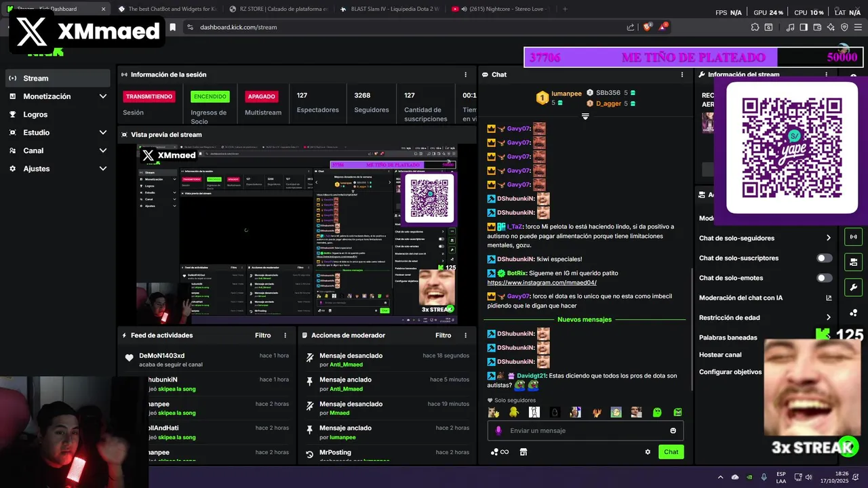The height and width of the screenshot is (488, 868).
Task: Open browser extensions puzzle icon
Action: coord(755,27)
